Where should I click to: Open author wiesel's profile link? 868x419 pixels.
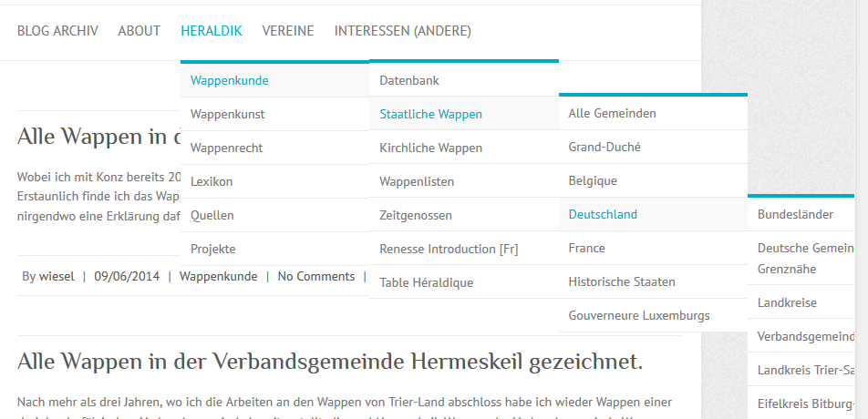[x=57, y=276]
